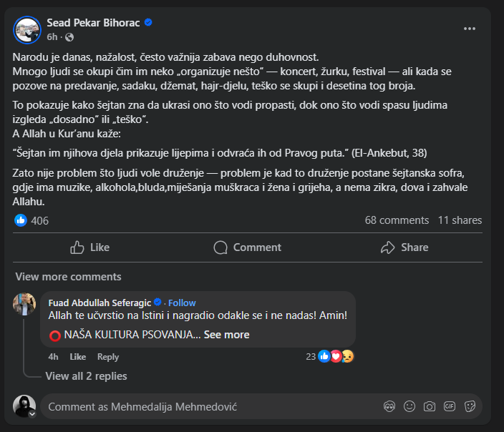Image resolution: width=504 pixels, height=432 pixels.
Task: Open the emoji picker in comment box
Action: 409,406
